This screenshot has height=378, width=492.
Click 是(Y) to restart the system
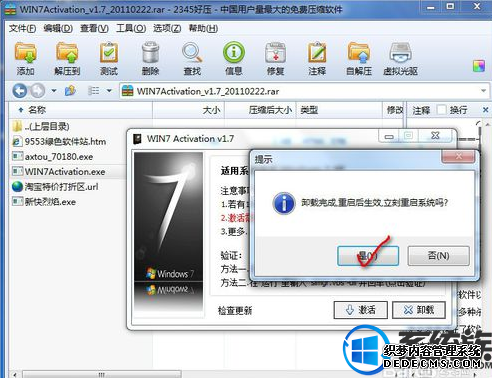[368, 256]
